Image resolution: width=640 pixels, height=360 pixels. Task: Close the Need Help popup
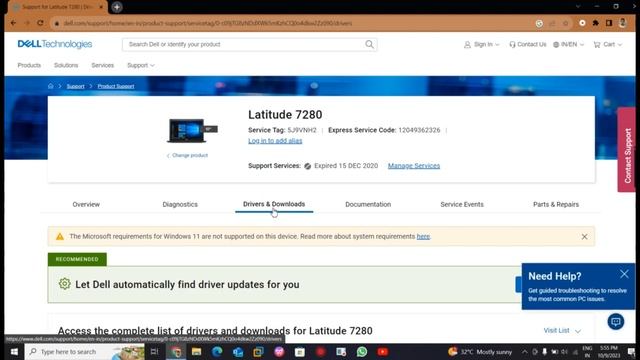coord(624,274)
